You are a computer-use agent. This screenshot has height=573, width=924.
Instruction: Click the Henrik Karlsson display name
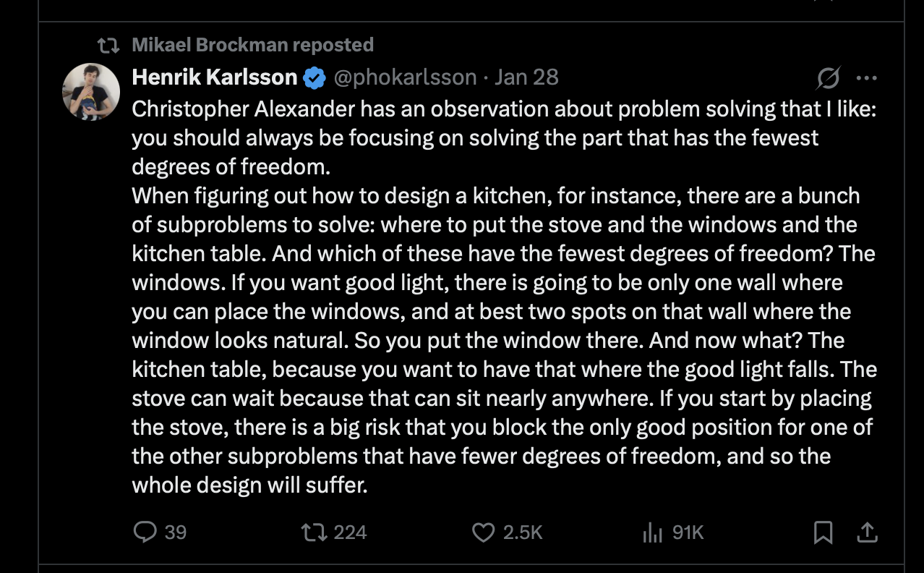214,77
